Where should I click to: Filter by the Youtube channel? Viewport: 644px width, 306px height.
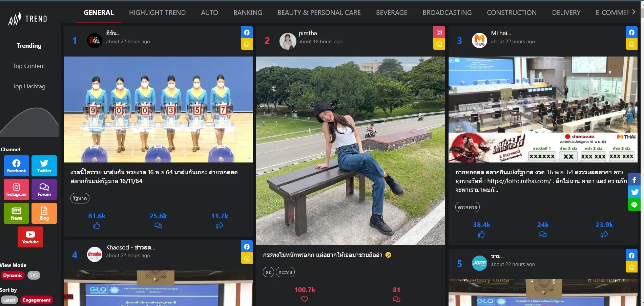point(30,237)
